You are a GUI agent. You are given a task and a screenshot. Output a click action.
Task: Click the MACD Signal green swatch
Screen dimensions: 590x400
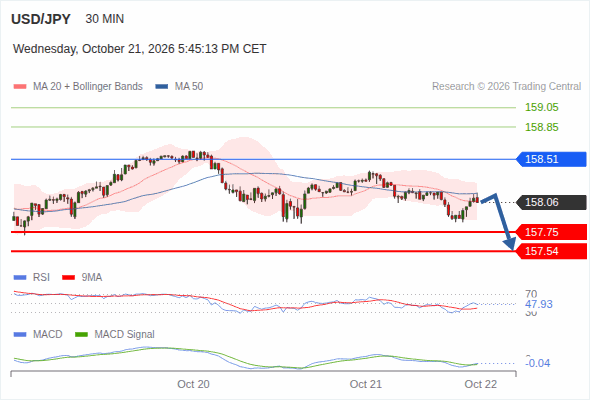pos(81,335)
